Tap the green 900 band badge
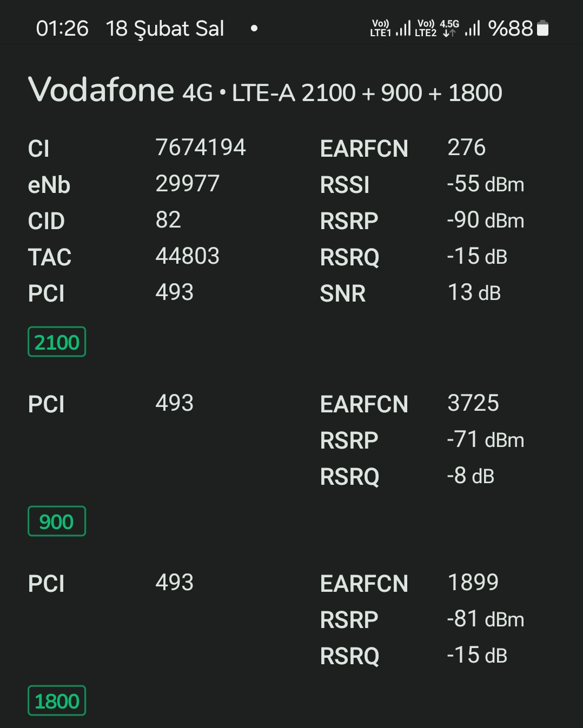This screenshot has width=583, height=728. click(x=57, y=521)
